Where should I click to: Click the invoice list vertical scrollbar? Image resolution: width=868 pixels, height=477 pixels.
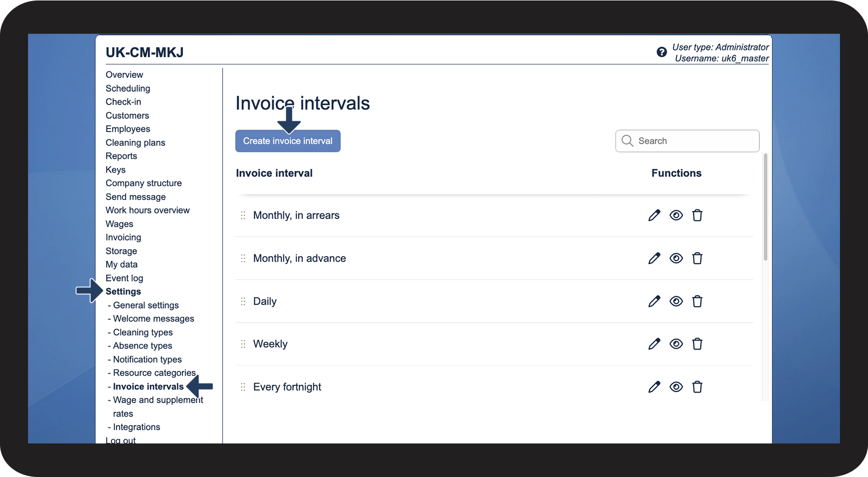tap(765, 207)
